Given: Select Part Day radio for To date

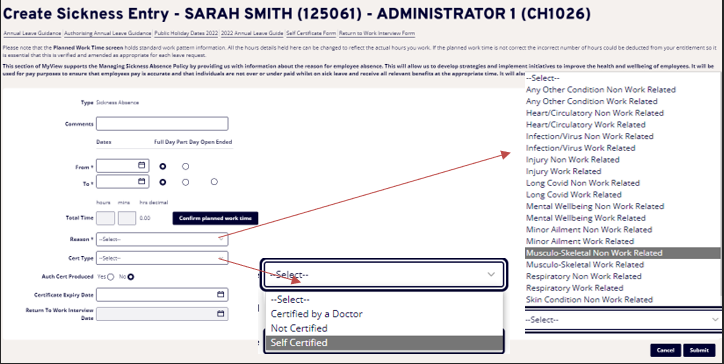Looking at the screenshot, I should tap(185, 182).
